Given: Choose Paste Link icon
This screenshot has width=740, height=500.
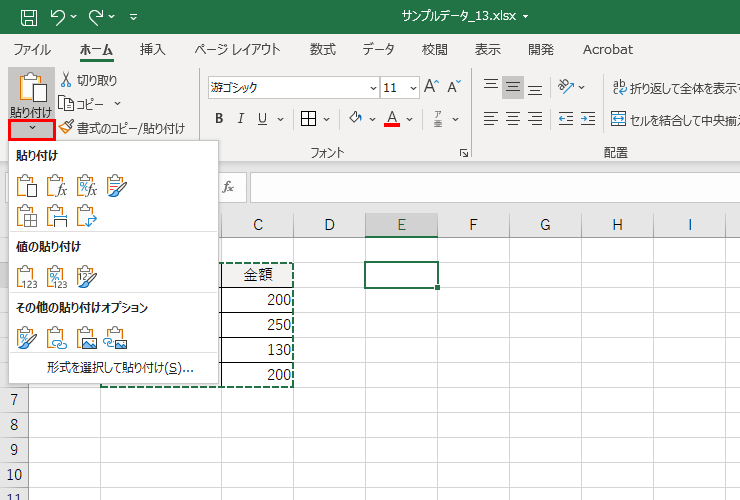Looking at the screenshot, I should [x=57, y=338].
